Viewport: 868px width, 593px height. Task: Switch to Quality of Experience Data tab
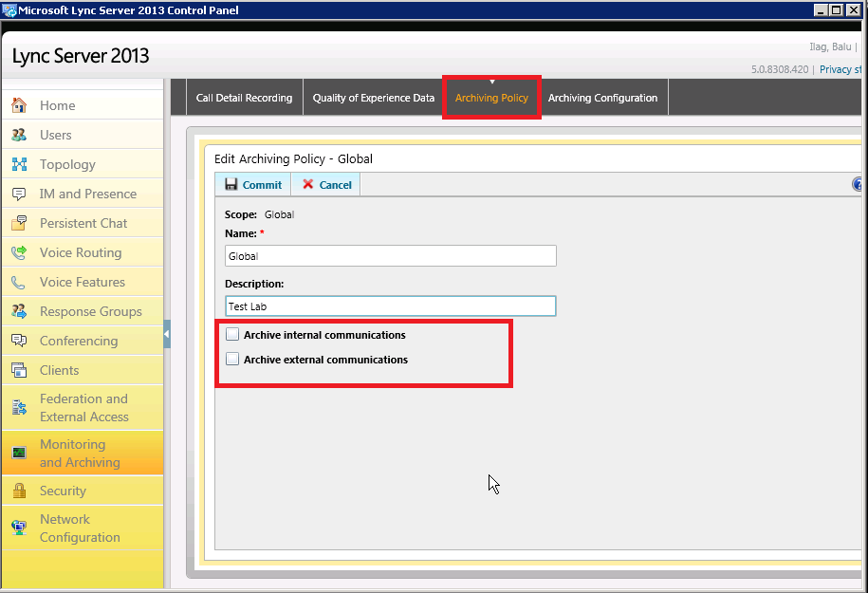click(374, 98)
